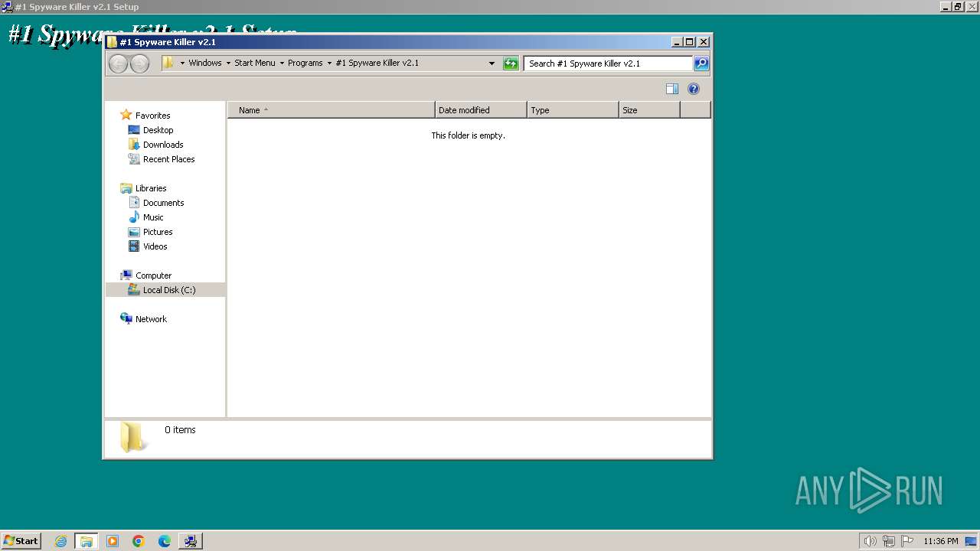Open Recent Places in the navigation pane

point(169,159)
